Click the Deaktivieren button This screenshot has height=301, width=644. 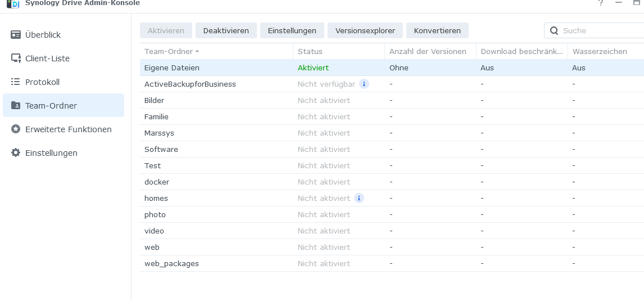[226, 30]
